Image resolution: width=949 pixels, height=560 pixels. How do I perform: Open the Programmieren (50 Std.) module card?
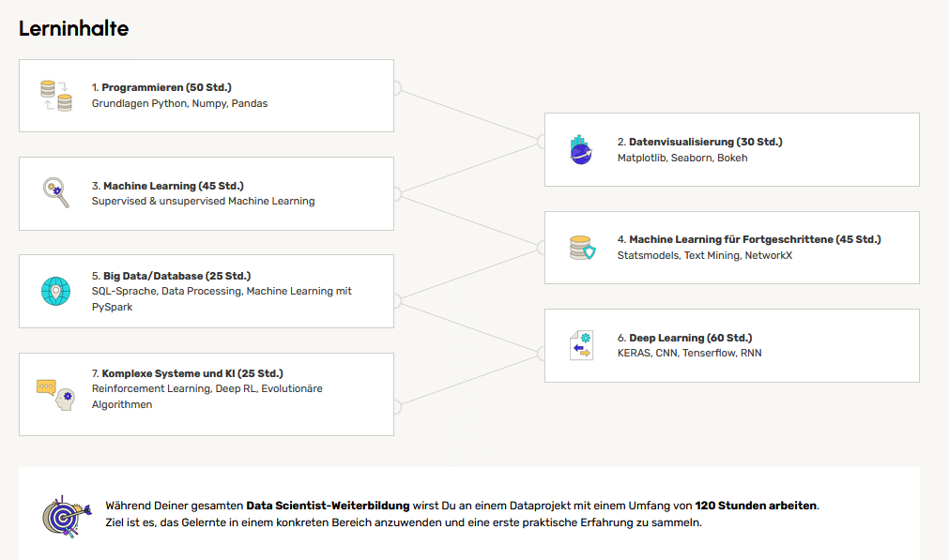tap(207, 95)
